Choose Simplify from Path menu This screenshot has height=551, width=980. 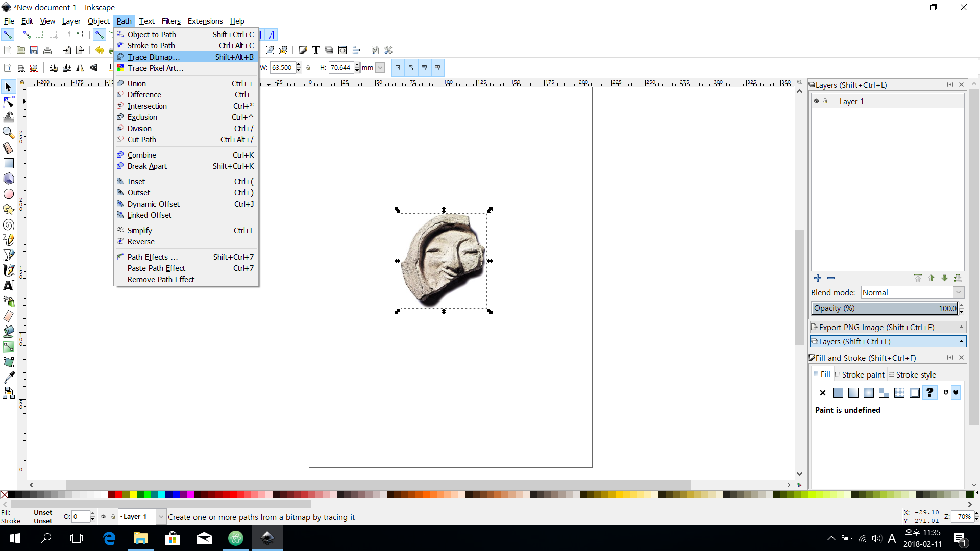pos(187,230)
